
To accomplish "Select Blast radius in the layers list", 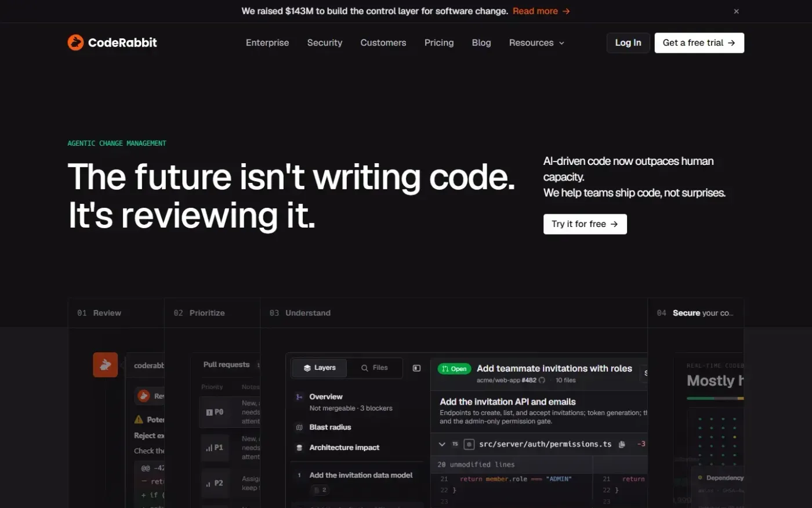I will point(330,427).
